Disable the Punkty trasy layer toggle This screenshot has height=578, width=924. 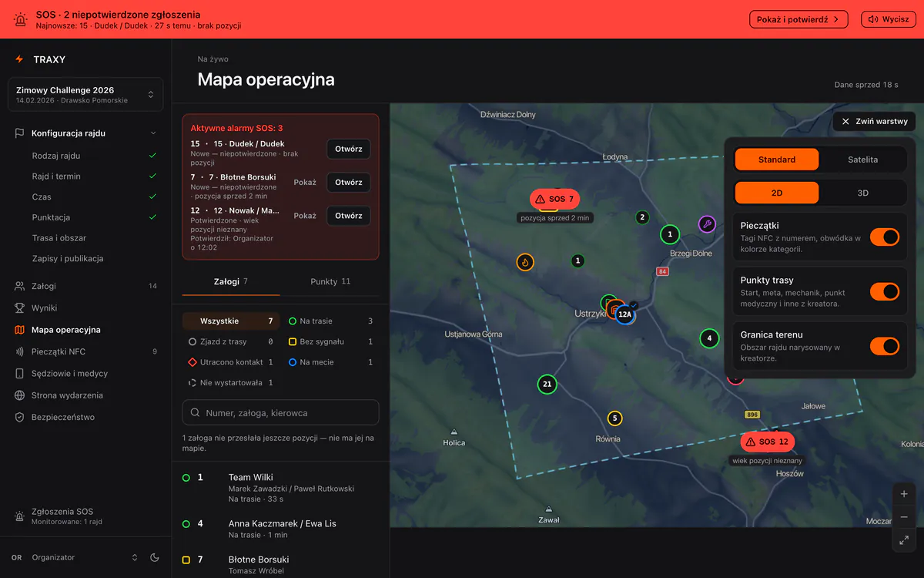[x=884, y=291]
